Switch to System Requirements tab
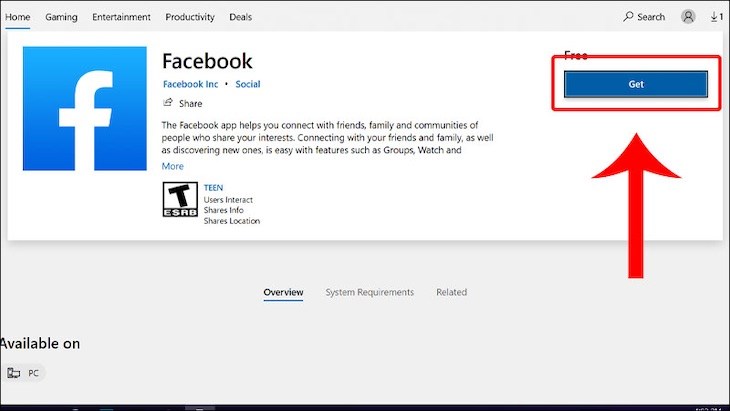The width and height of the screenshot is (730, 411). [370, 292]
